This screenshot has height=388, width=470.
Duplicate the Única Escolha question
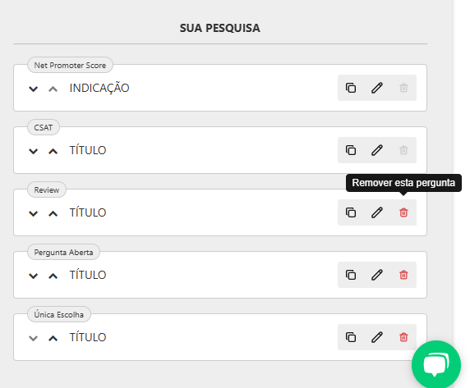click(x=351, y=337)
